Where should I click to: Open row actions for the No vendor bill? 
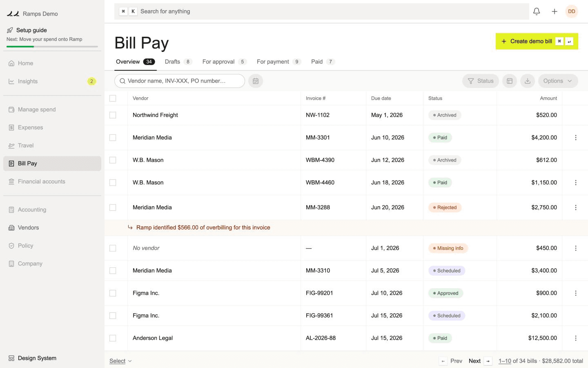coord(576,248)
